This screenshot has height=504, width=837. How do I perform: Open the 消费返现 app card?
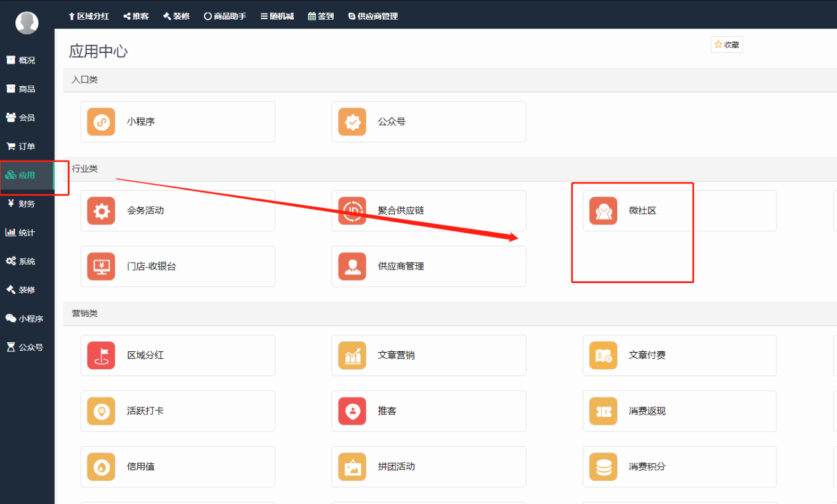point(679,411)
